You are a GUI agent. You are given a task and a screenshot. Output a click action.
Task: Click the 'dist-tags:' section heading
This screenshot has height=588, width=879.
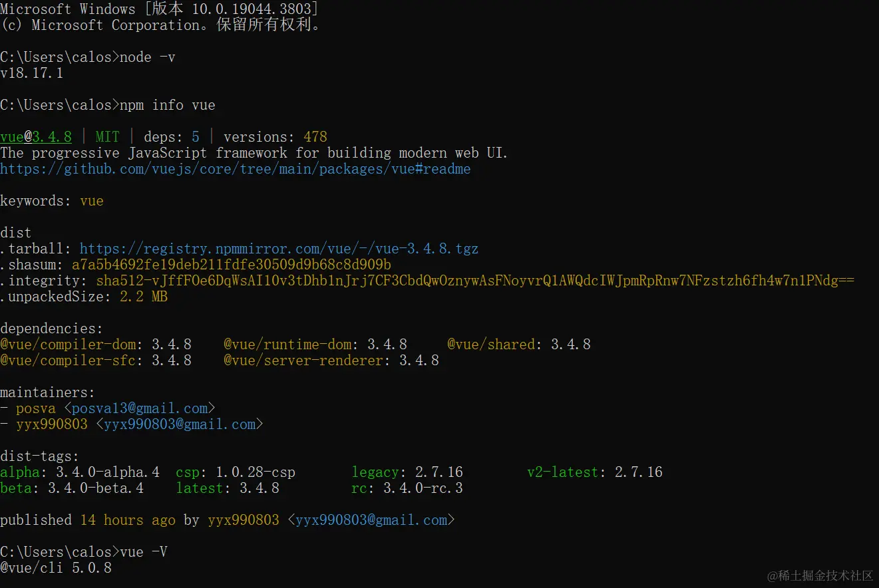pos(40,456)
